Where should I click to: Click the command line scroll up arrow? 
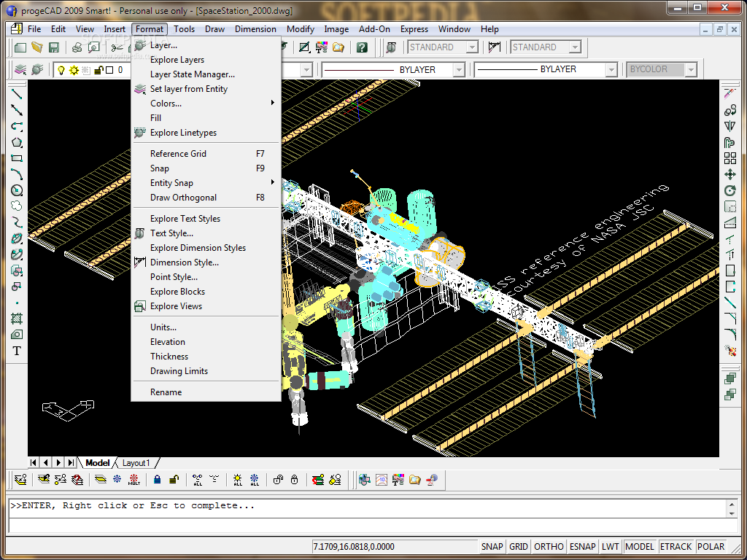(x=732, y=504)
